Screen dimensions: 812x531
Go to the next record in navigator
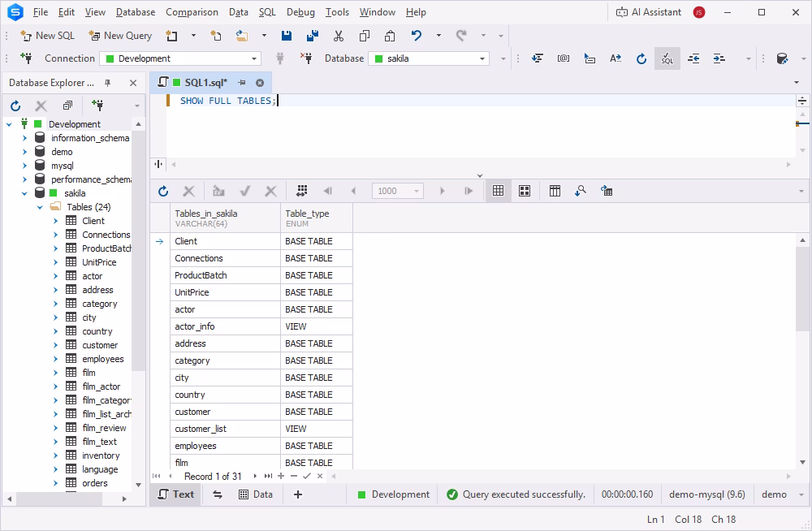pyautogui.click(x=255, y=476)
